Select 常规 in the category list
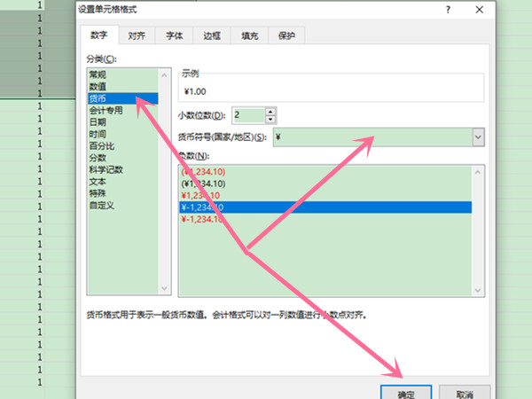Image resolution: width=532 pixels, height=399 pixels. (98, 75)
